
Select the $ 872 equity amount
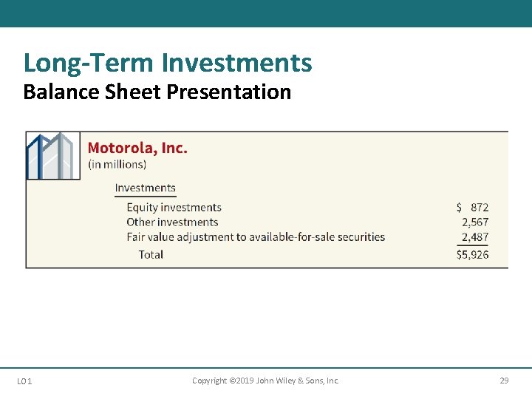[x=472, y=208]
